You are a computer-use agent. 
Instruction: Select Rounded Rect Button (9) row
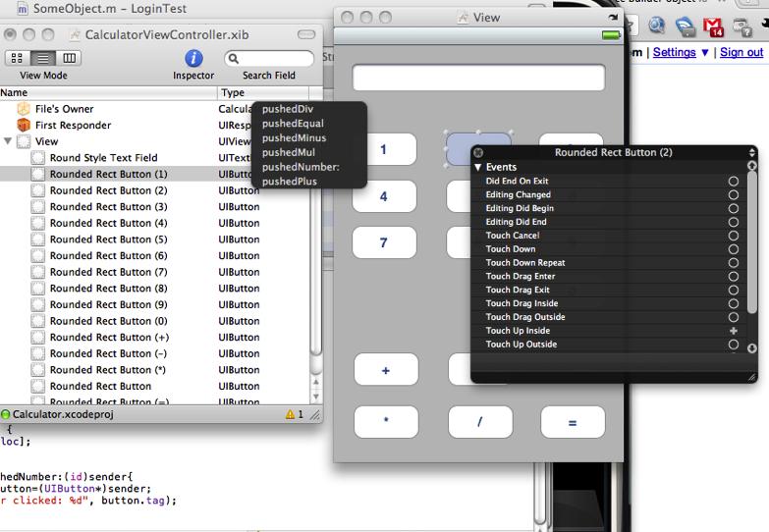[155, 304]
